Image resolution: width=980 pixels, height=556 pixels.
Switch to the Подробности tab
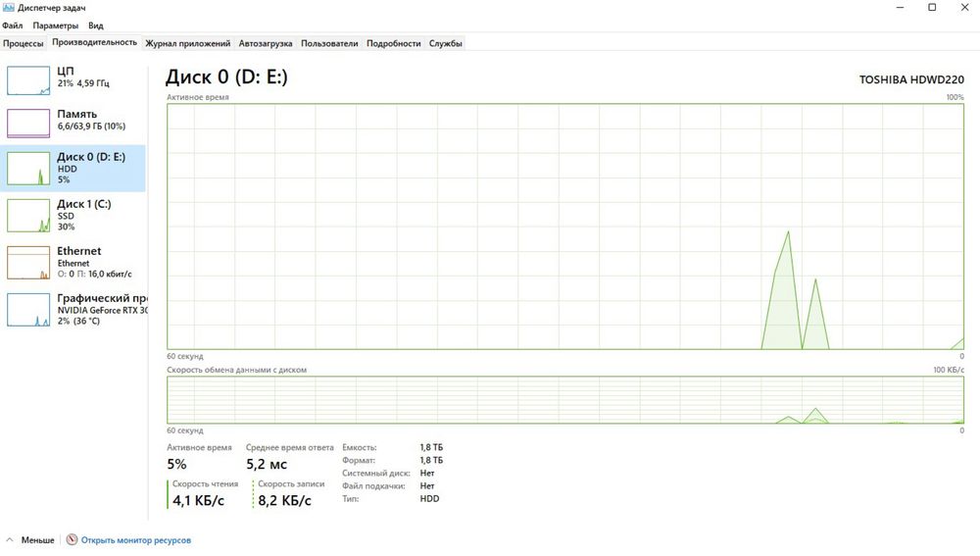pyautogui.click(x=394, y=43)
